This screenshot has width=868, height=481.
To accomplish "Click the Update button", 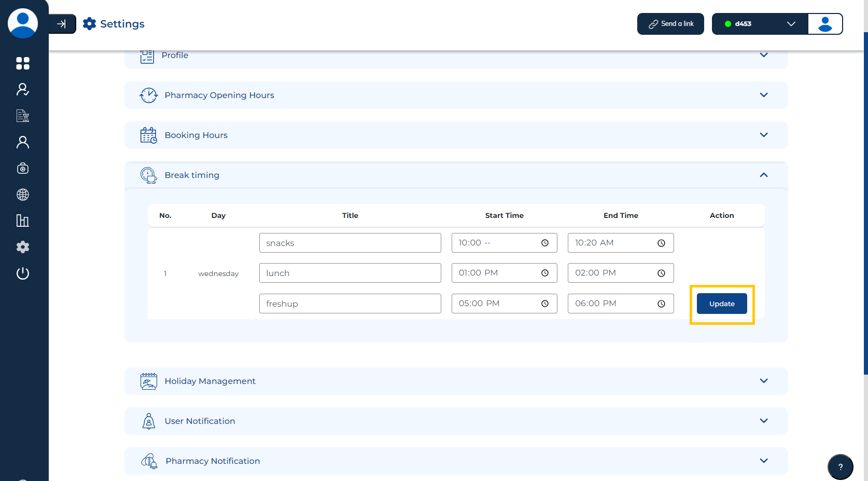I will point(721,304).
